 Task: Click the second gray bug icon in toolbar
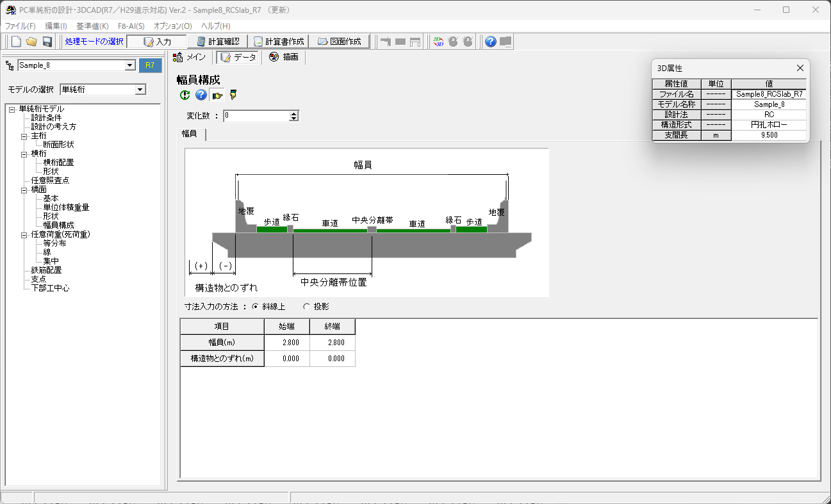pyautogui.click(x=468, y=42)
